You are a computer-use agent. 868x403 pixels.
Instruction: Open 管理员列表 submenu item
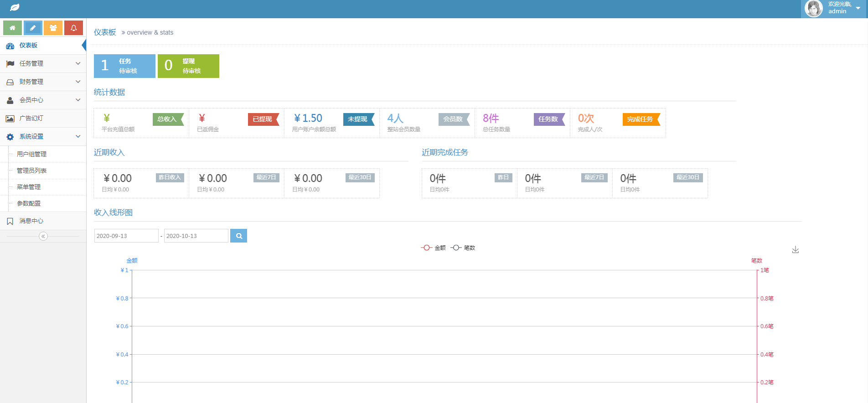32,170
